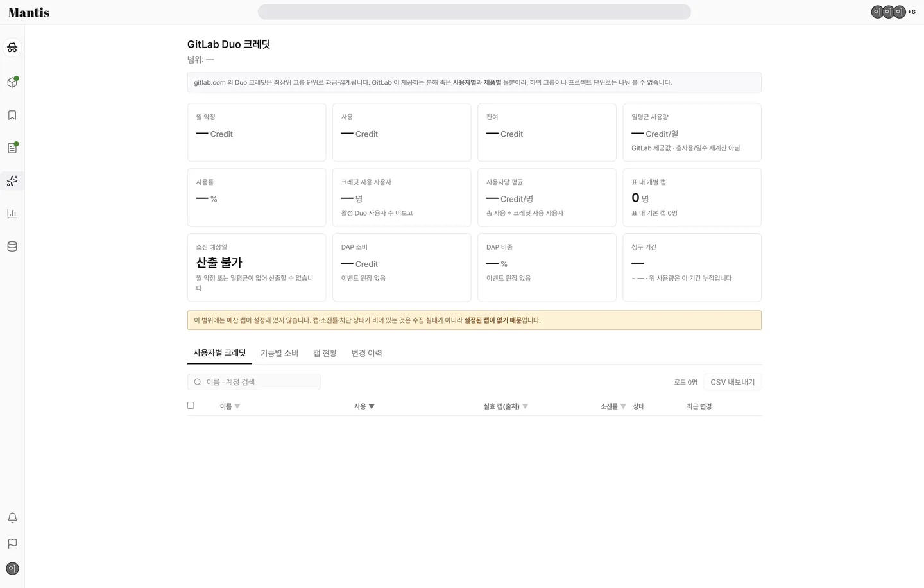
Task: Click the flag icon in sidebar
Action: pyautogui.click(x=12, y=544)
